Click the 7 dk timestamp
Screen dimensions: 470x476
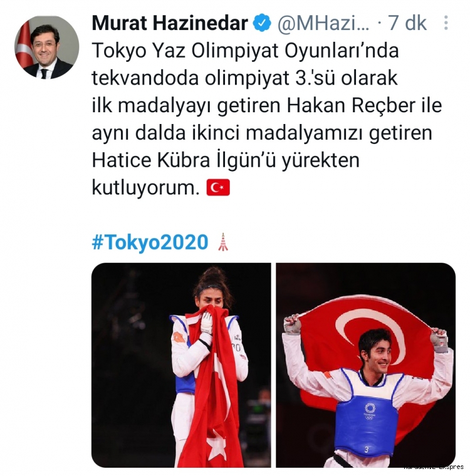pyautogui.click(x=408, y=23)
